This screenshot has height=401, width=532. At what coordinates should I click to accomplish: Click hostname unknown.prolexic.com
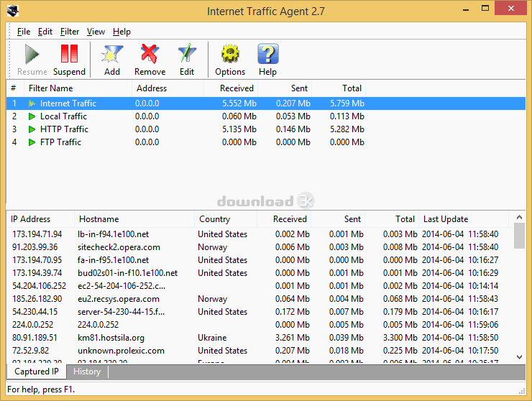[x=121, y=351]
